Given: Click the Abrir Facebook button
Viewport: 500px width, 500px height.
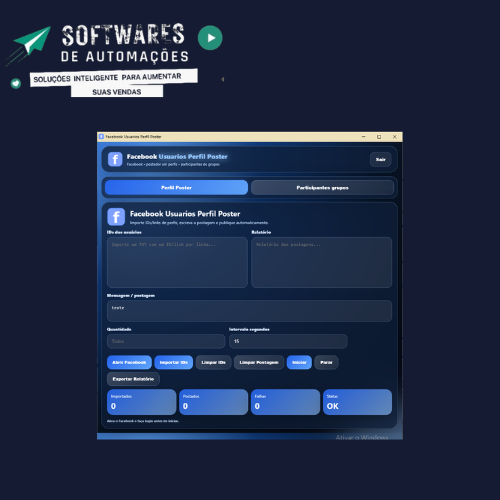Looking at the screenshot, I should [129, 362].
